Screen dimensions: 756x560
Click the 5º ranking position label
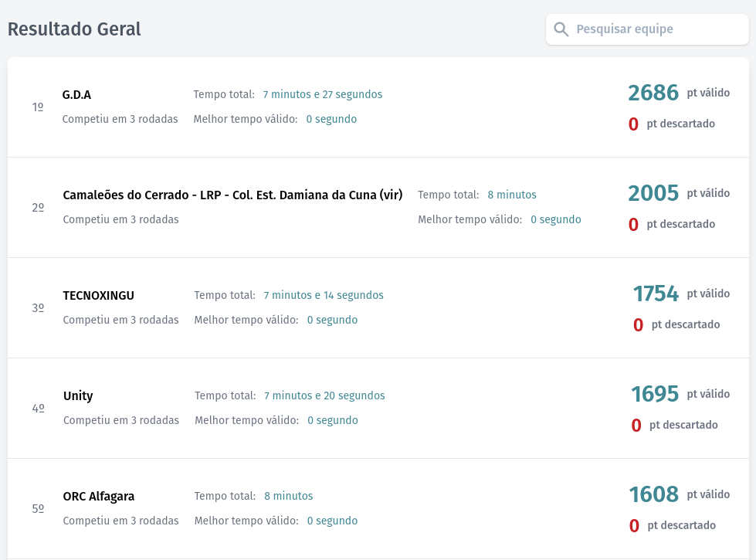(x=38, y=508)
